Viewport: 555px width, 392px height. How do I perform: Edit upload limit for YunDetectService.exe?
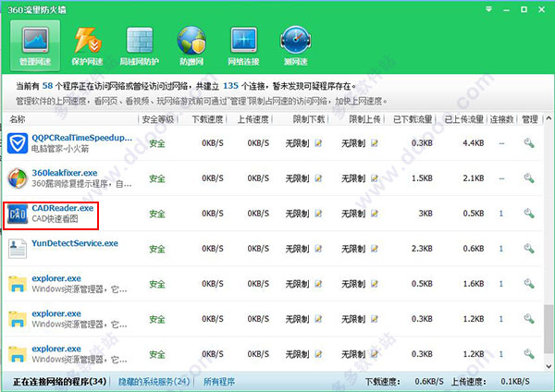point(375,249)
